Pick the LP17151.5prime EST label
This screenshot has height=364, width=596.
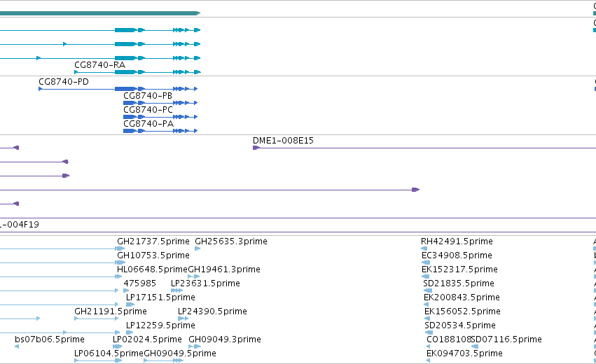[160, 297]
